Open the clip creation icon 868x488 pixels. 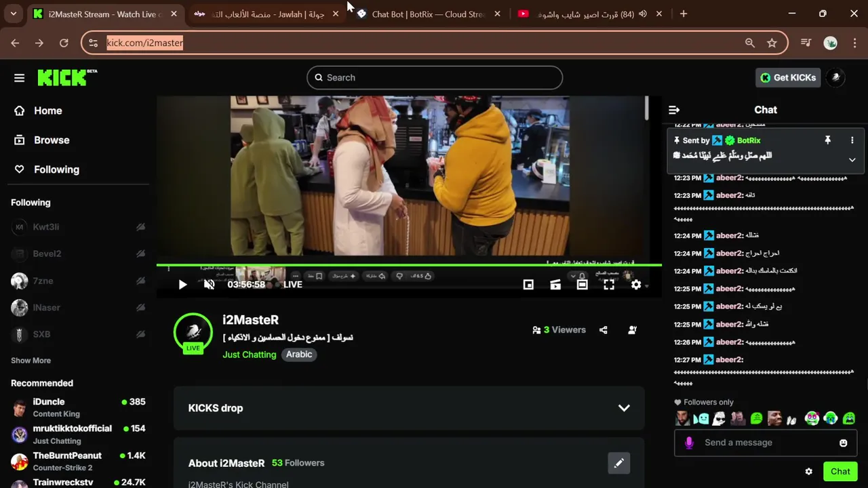(x=555, y=285)
